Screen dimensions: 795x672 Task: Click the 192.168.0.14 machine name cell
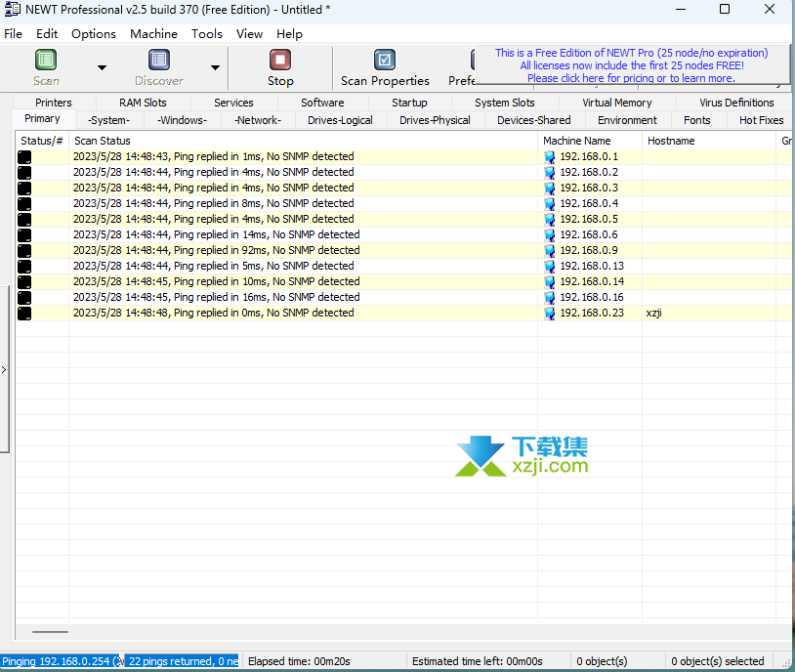(x=590, y=281)
